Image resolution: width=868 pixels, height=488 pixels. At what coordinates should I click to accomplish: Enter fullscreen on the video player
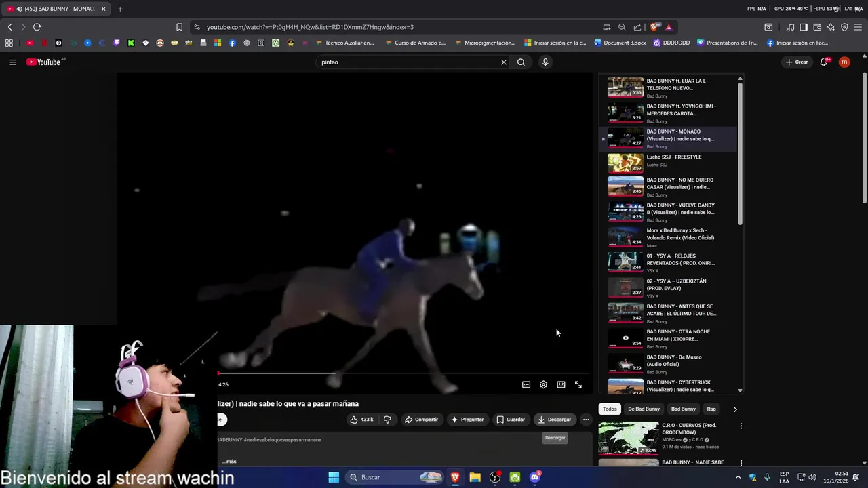(x=578, y=384)
